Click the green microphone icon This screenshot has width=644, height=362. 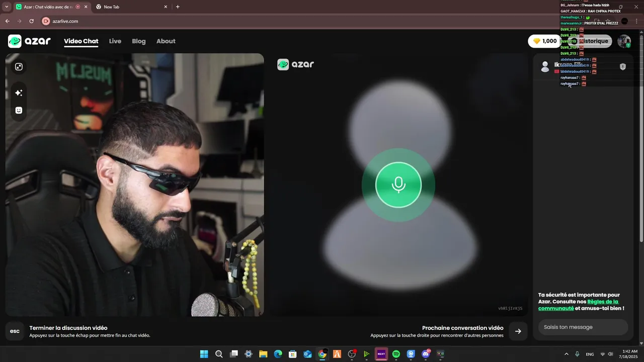click(x=398, y=185)
